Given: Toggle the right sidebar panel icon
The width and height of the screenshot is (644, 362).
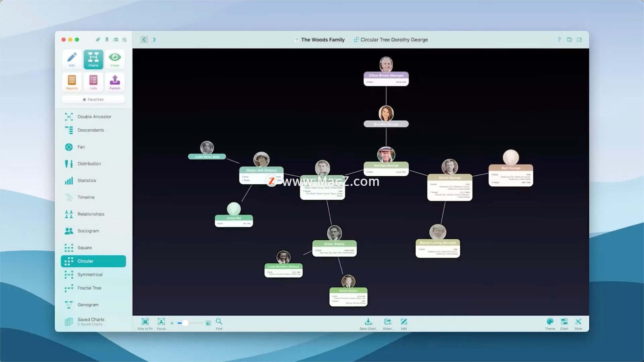Looking at the screenshot, I should tap(579, 40).
